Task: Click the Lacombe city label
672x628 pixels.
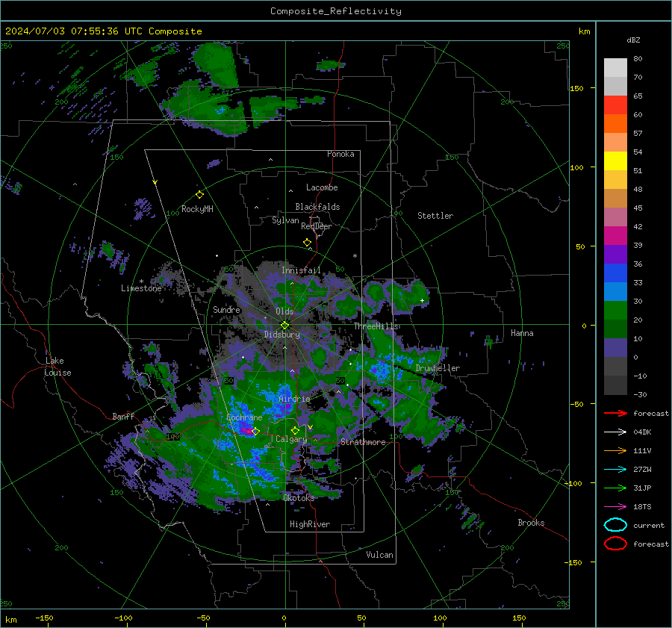Action: point(322,187)
